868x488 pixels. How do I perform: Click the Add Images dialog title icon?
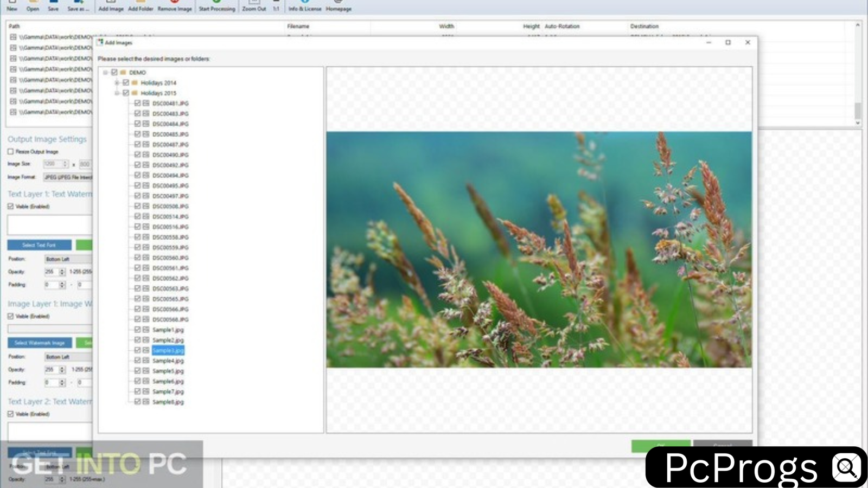[100, 42]
